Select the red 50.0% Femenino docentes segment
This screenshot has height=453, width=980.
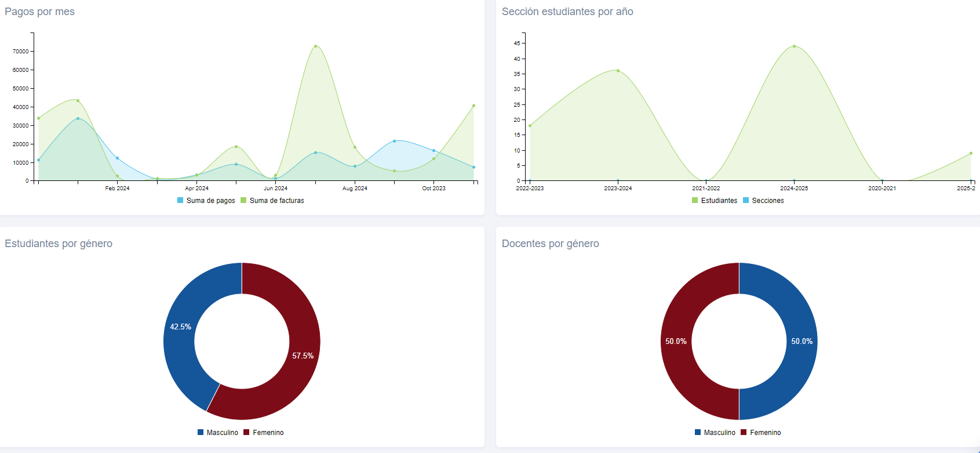click(676, 341)
